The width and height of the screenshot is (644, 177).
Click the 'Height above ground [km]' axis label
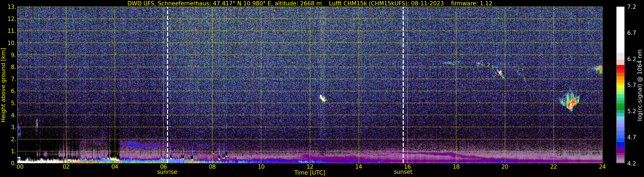[3, 85]
